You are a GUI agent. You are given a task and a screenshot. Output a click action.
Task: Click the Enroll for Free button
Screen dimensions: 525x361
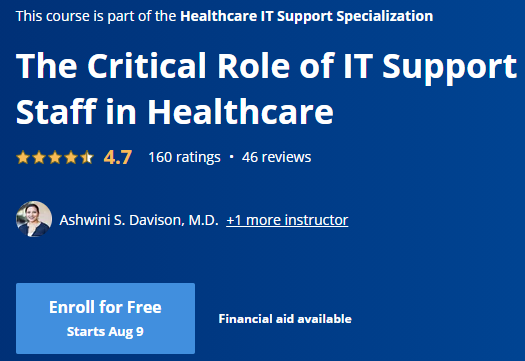tap(105, 318)
